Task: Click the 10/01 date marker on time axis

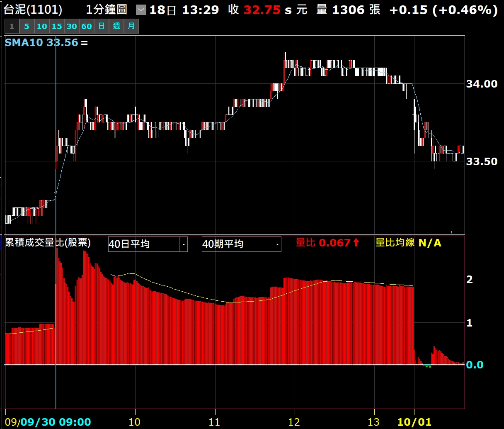Action: tap(414, 422)
